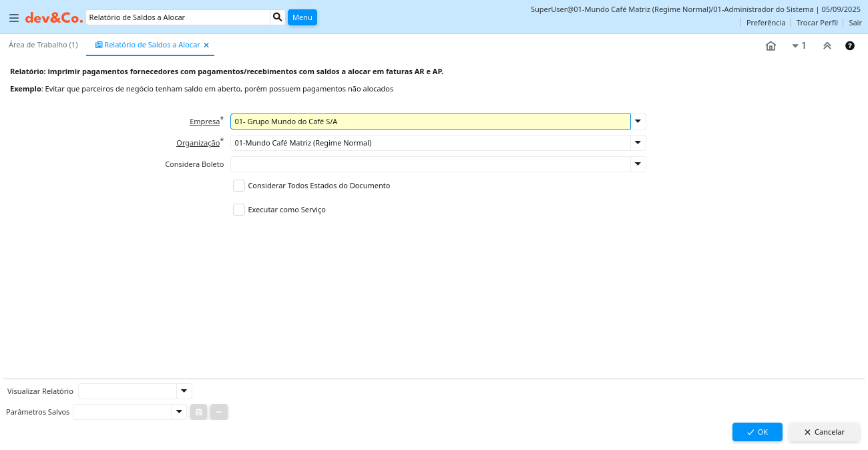
Task: Open the hamburger main menu
Action: 13,18
